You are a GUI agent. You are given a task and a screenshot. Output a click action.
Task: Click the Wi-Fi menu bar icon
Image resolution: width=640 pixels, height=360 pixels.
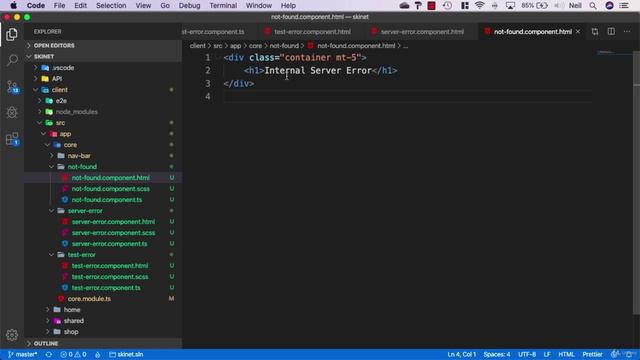pos(480,6)
